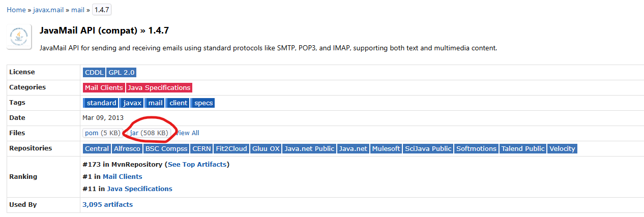Image resolution: width=644 pixels, height=217 pixels.
Task: Open the Mulesoft repository tag
Action: tap(386, 149)
